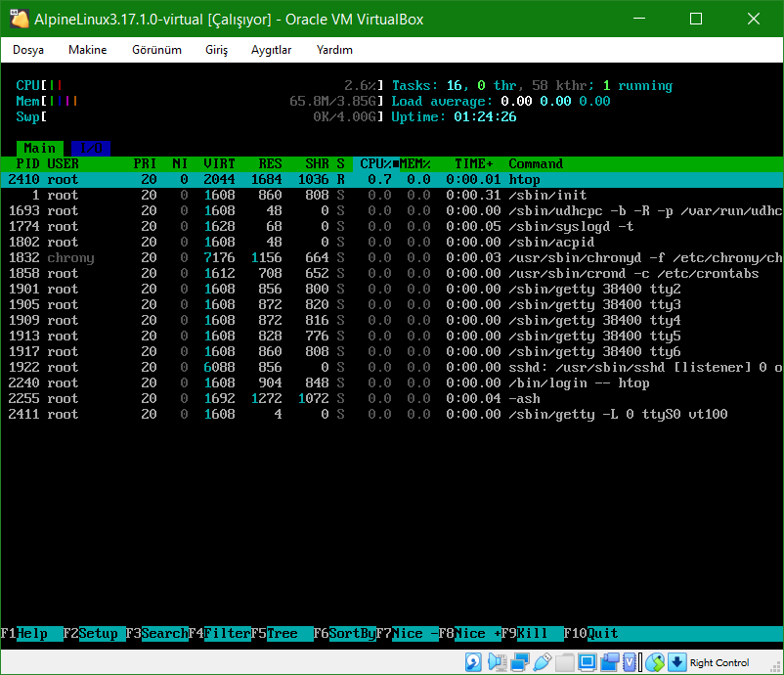Image resolution: width=784 pixels, height=675 pixels.
Task: Switch to the Main tab in htop
Action: [x=39, y=148]
